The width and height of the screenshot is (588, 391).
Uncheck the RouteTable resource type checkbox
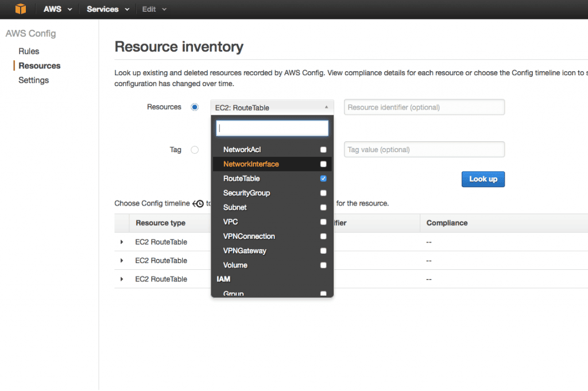(x=323, y=179)
